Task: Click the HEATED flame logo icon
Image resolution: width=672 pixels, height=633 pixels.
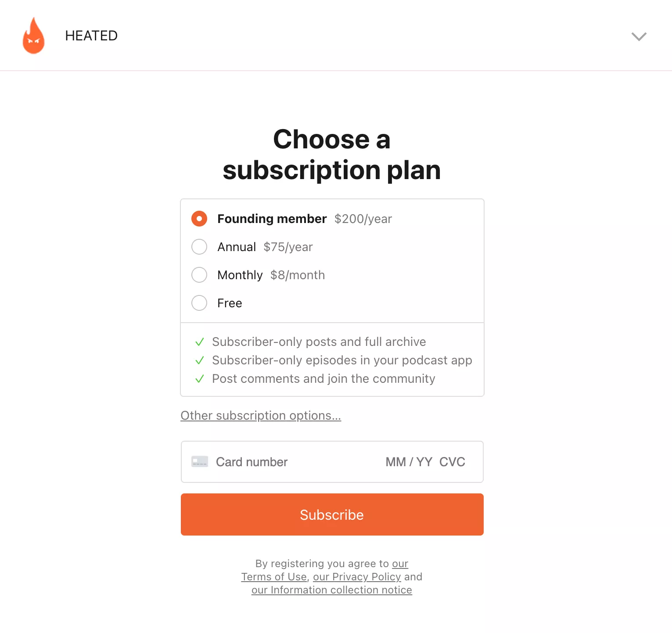Action: [x=34, y=36]
